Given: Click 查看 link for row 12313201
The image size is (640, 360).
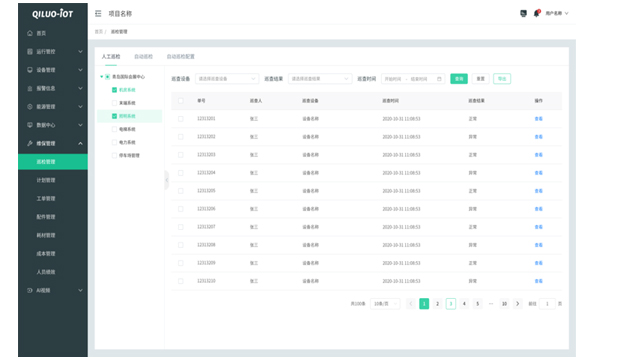Looking at the screenshot, I should [539, 119].
